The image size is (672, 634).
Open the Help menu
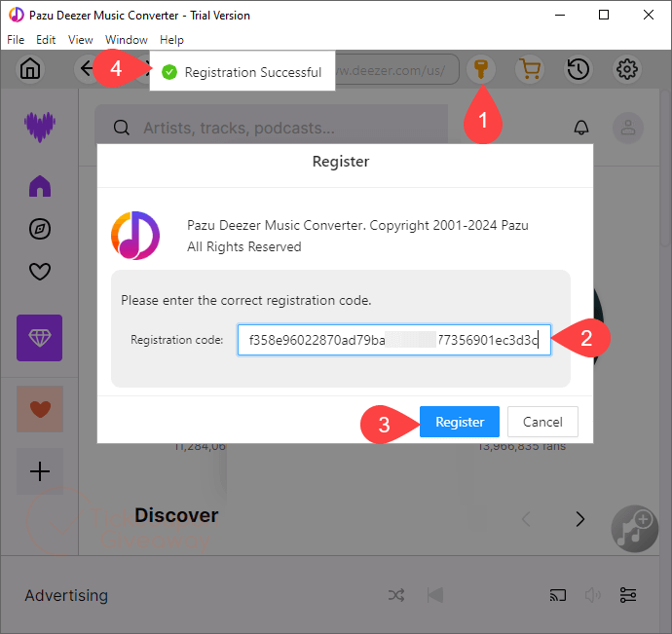point(171,40)
